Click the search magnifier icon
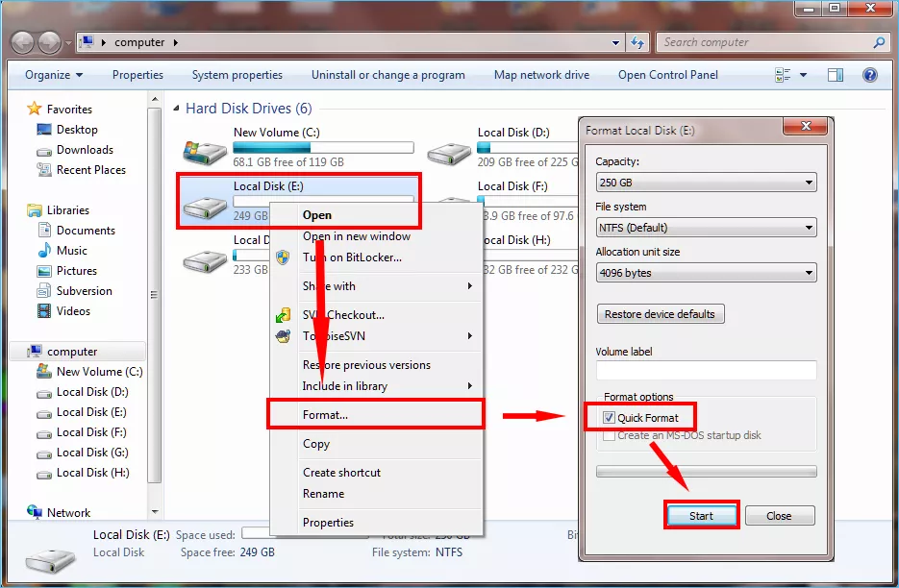 point(879,42)
